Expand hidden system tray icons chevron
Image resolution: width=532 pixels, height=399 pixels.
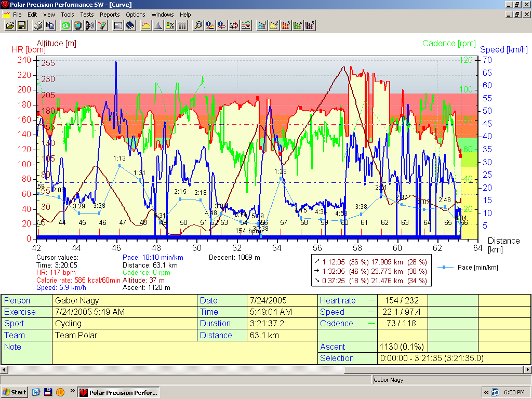486,393
